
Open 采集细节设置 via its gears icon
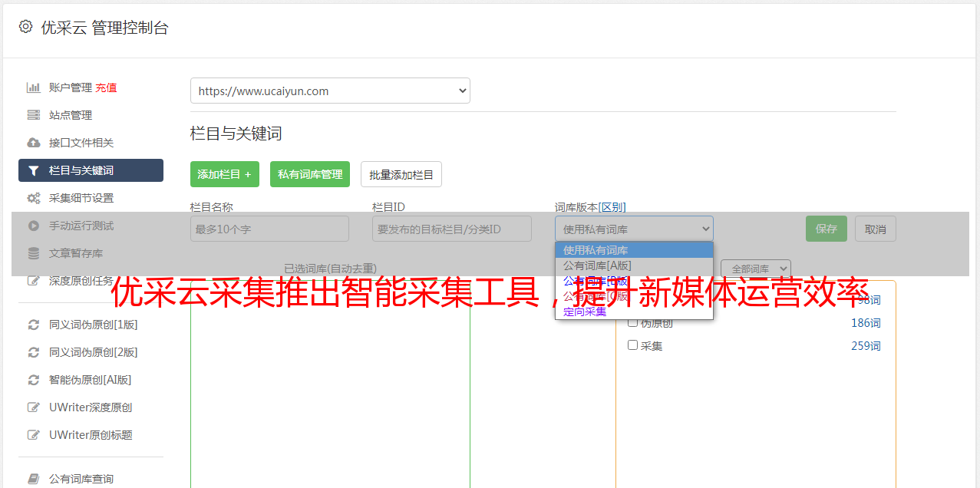(x=34, y=198)
